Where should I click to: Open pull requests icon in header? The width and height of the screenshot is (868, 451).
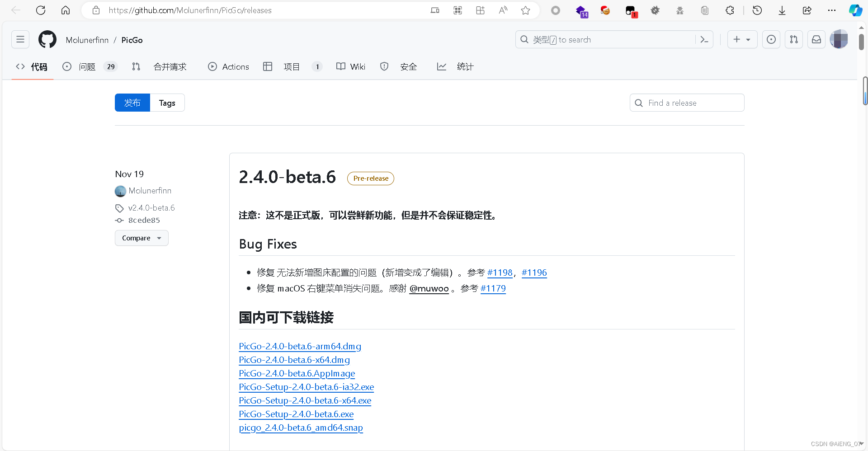click(794, 39)
